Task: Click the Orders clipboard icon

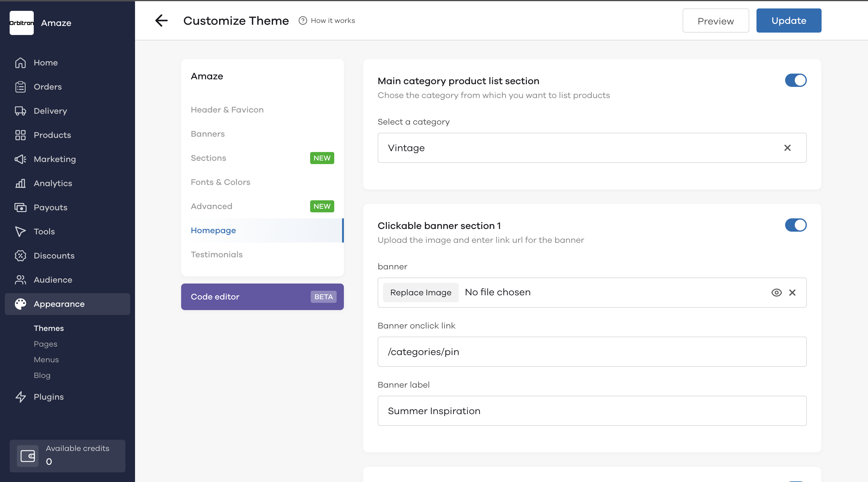Action: pyautogui.click(x=20, y=87)
